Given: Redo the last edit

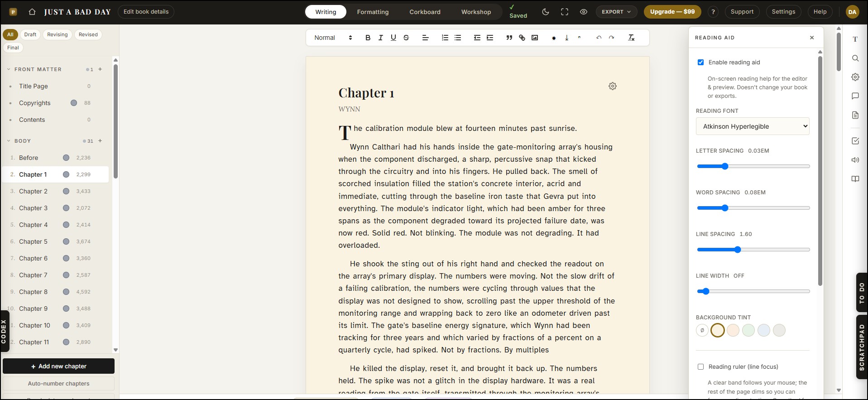Looking at the screenshot, I should (611, 38).
